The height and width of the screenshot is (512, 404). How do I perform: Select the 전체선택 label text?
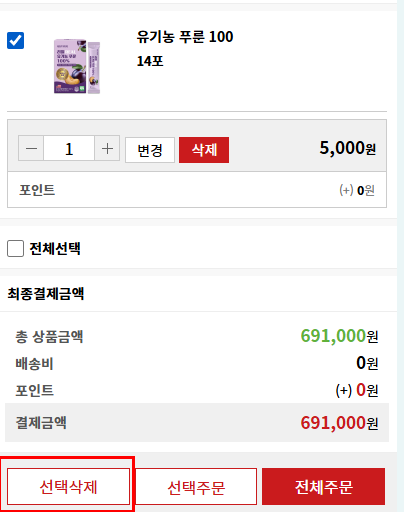click(55, 248)
